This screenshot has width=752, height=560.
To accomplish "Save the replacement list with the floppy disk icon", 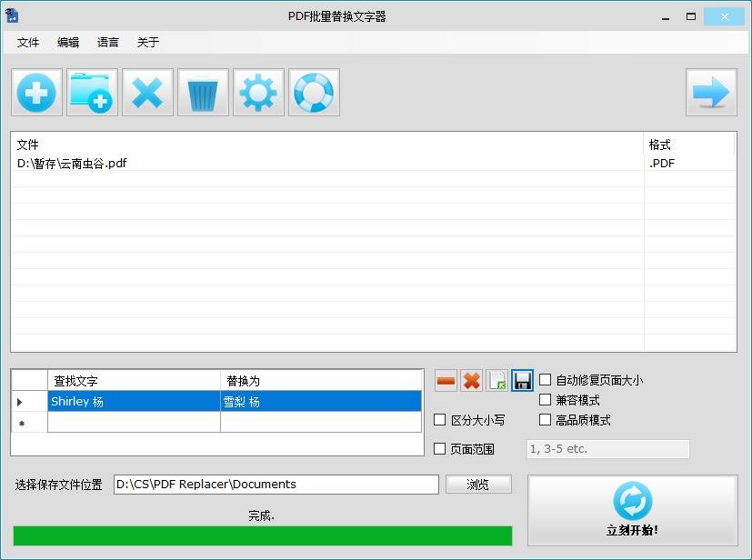I will [522, 381].
